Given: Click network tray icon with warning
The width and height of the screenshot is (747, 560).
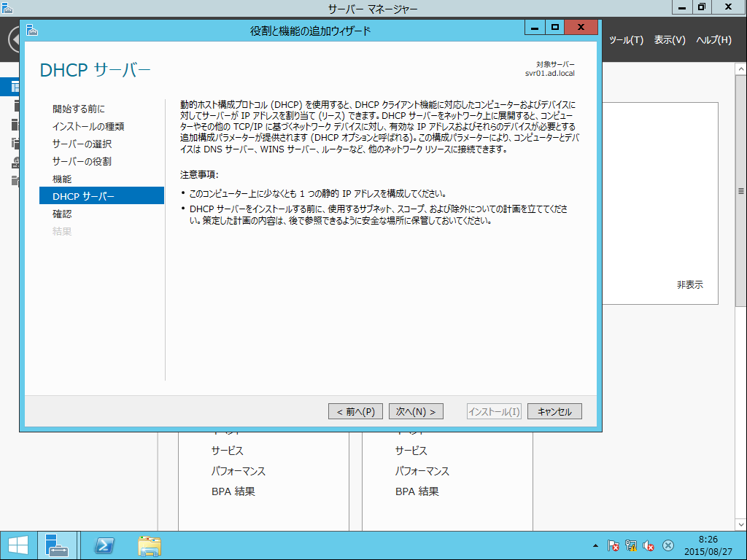Looking at the screenshot, I should (x=631, y=545).
